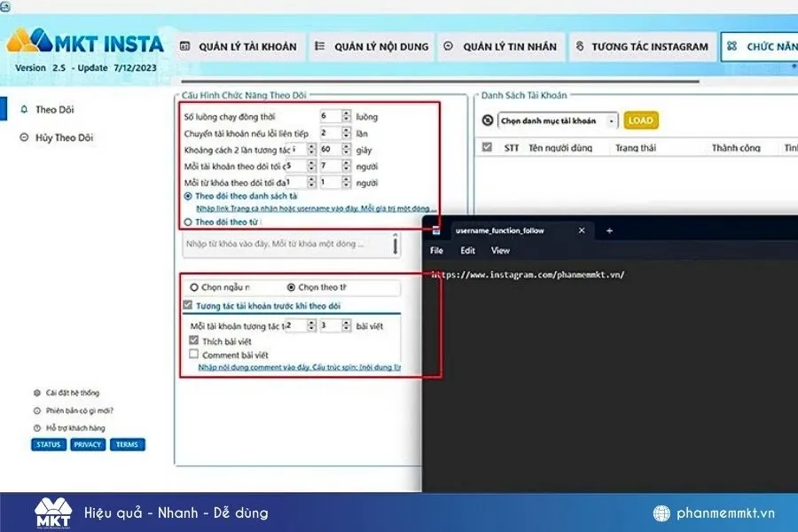Screen dimensions: 798x532
Task: Open the Quản Lý Nội Dung tab
Action: coord(372,47)
